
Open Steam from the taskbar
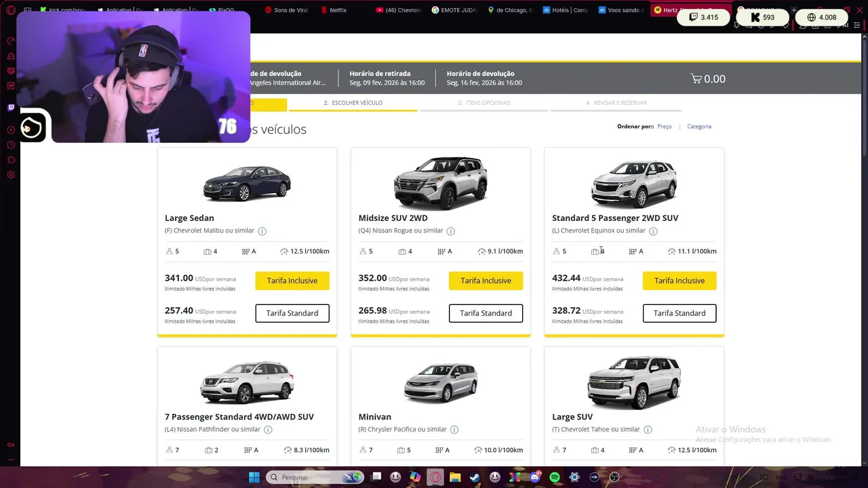coord(475,477)
